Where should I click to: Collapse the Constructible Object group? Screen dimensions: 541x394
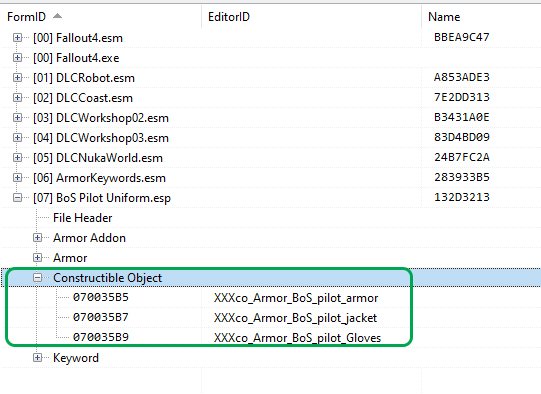point(37,278)
